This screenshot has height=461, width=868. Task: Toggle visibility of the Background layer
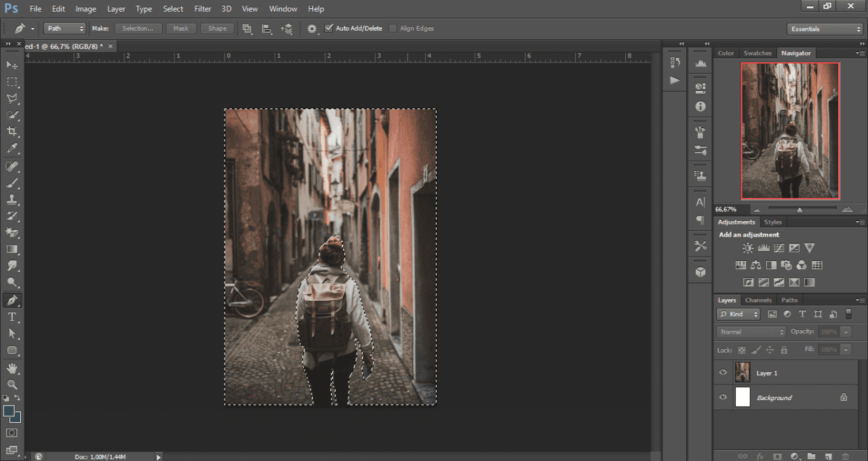tap(723, 397)
